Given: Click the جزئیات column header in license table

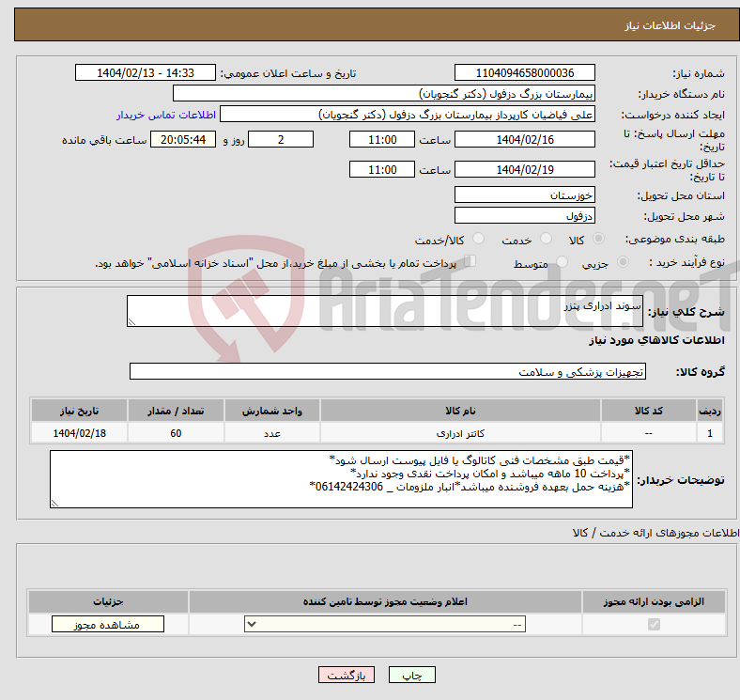Looking at the screenshot, I should click(x=108, y=601).
